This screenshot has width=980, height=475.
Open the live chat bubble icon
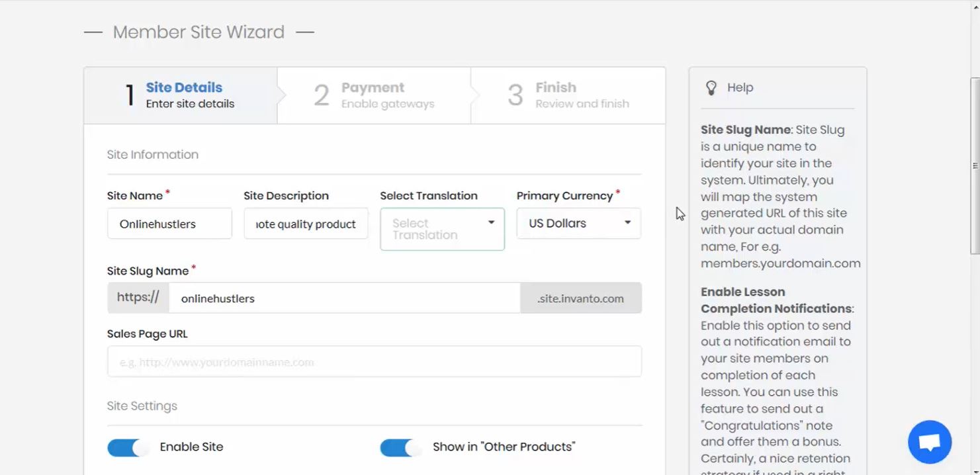click(x=929, y=442)
